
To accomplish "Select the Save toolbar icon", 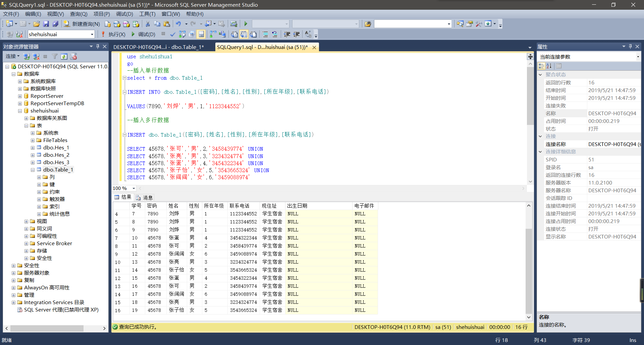I will 46,23.
